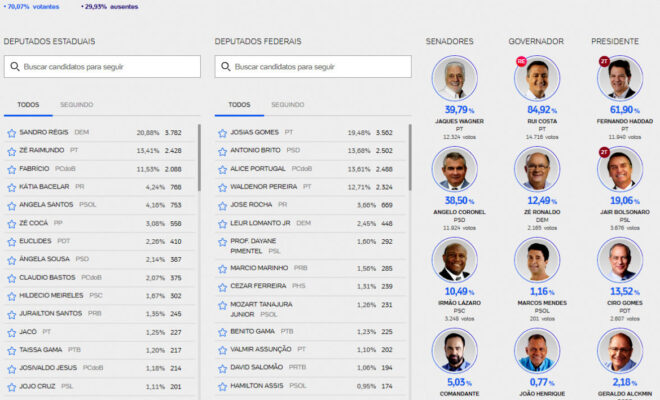Mark Alice Portugal with the star icon
The image size is (660, 400).
pyautogui.click(x=223, y=169)
